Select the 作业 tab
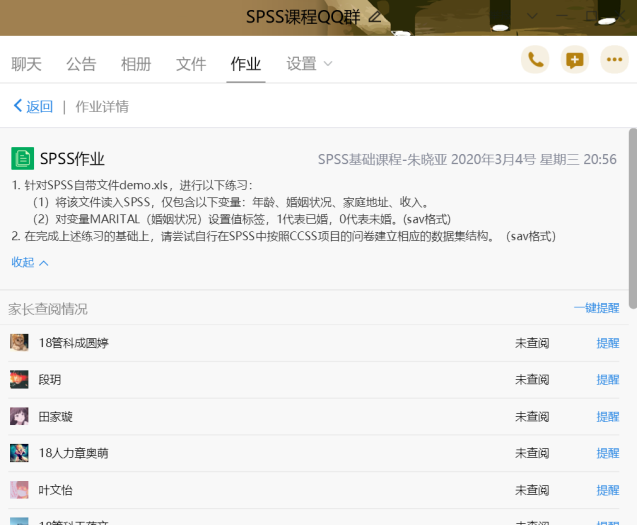Image resolution: width=637 pixels, height=525 pixels. pos(246,64)
